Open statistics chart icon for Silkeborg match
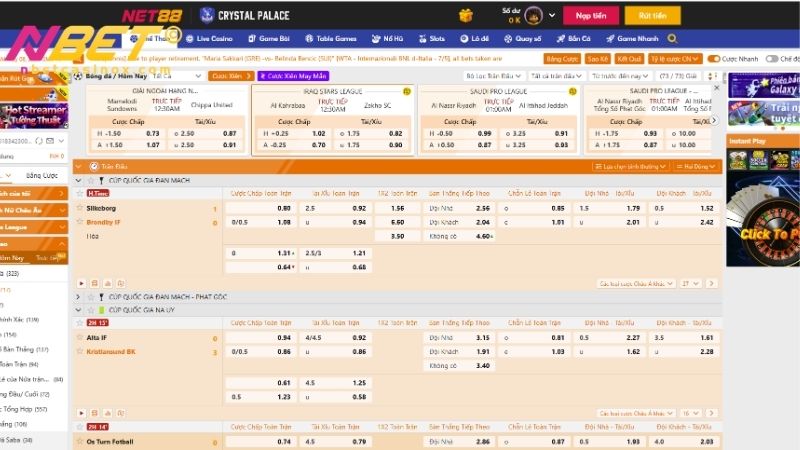Viewport: 800px width, 450px height. (x=108, y=283)
